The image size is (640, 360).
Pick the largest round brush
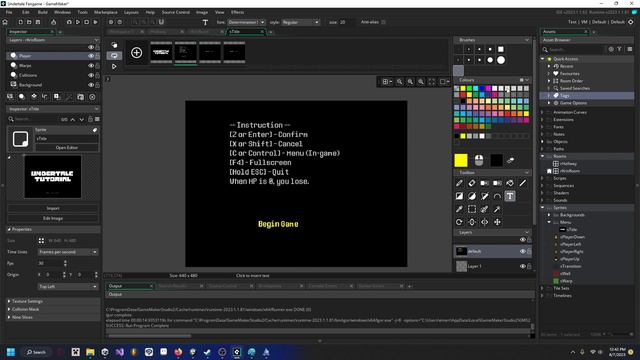501,60
